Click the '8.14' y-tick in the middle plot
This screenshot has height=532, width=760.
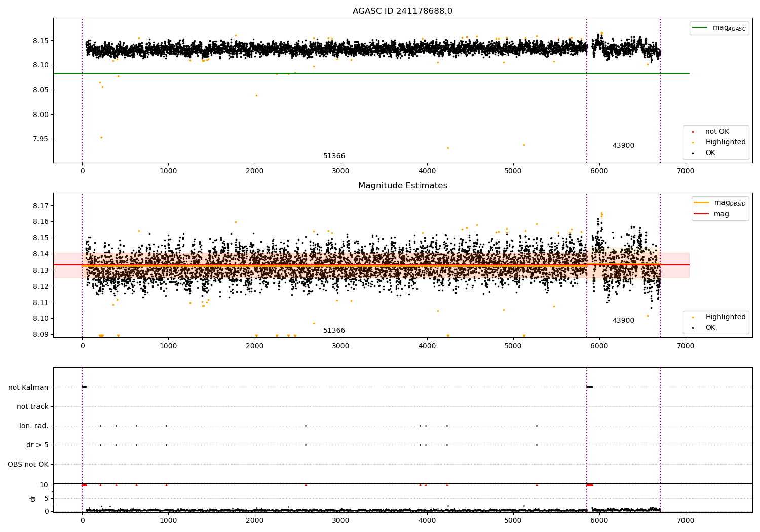[x=41, y=254]
